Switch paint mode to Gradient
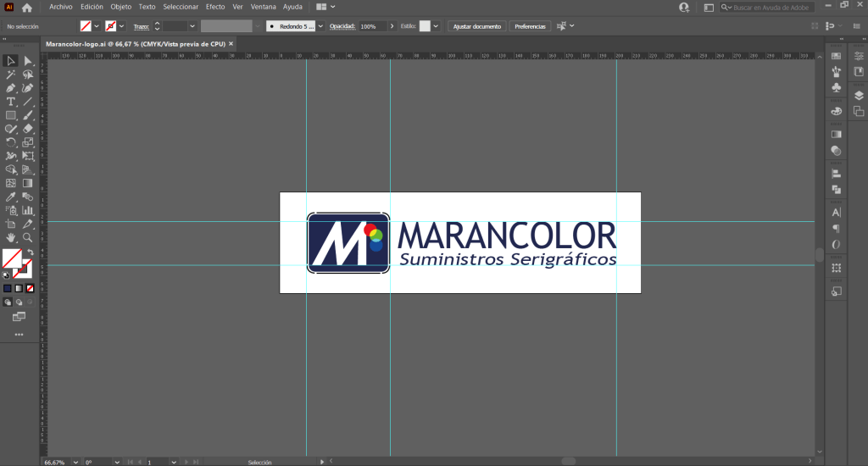The width and height of the screenshot is (868, 466). (19, 288)
